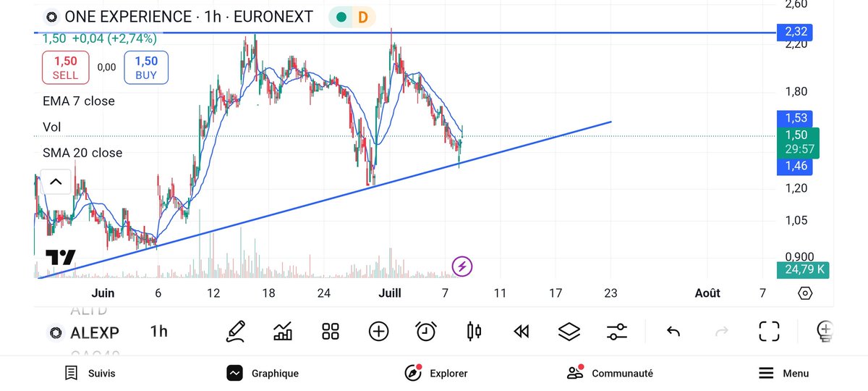Tap the purple lightning bolt event icon
This screenshot has height=391, width=868.
(x=462, y=267)
